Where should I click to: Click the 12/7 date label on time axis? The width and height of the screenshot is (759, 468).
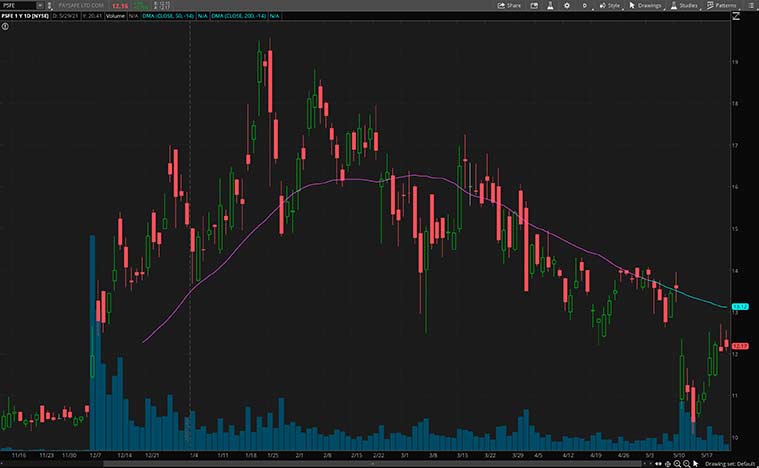point(95,455)
